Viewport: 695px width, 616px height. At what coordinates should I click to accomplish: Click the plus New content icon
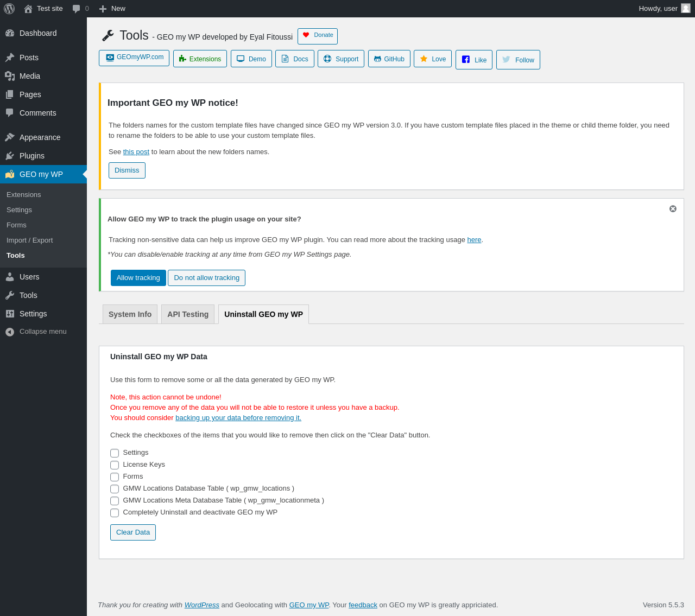(x=103, y=9)
